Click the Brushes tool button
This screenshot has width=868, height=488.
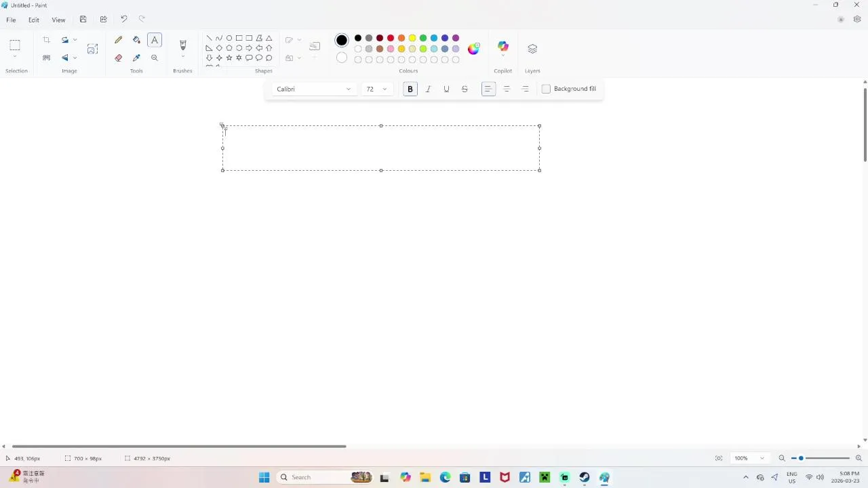point(182,45)
